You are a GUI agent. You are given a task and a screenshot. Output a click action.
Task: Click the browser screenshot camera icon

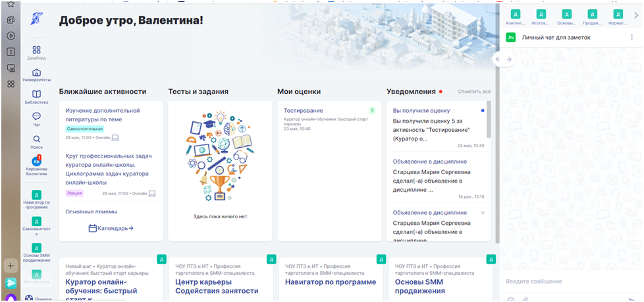pos(11,68)
